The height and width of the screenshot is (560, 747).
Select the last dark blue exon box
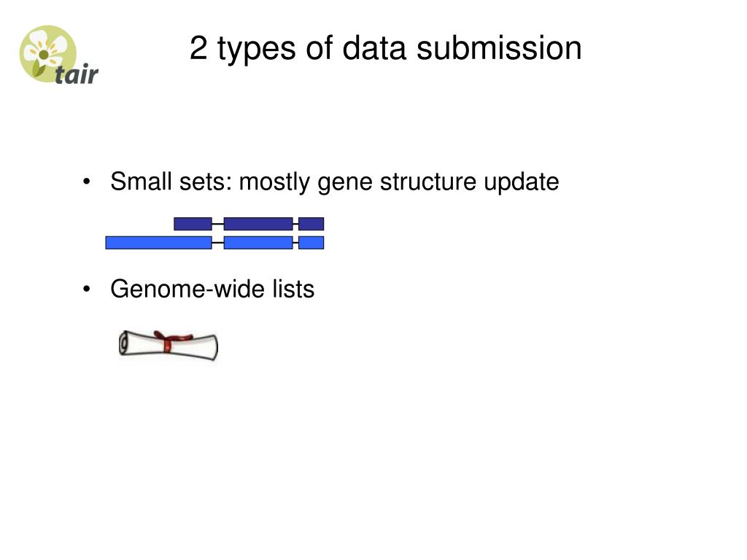(x=311, y=224)
